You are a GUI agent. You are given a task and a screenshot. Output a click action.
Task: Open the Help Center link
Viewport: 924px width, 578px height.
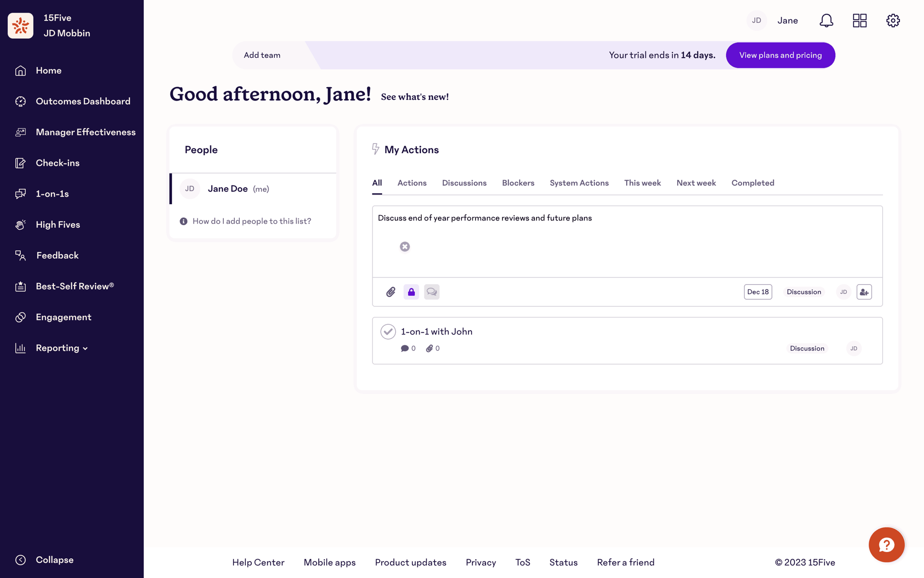click(258, 562)
